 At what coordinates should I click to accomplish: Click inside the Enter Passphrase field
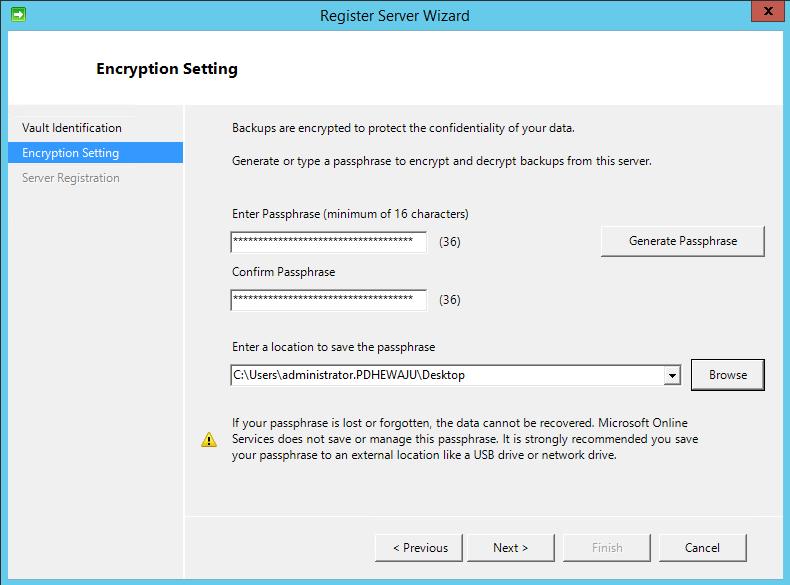tap(328, 242)
